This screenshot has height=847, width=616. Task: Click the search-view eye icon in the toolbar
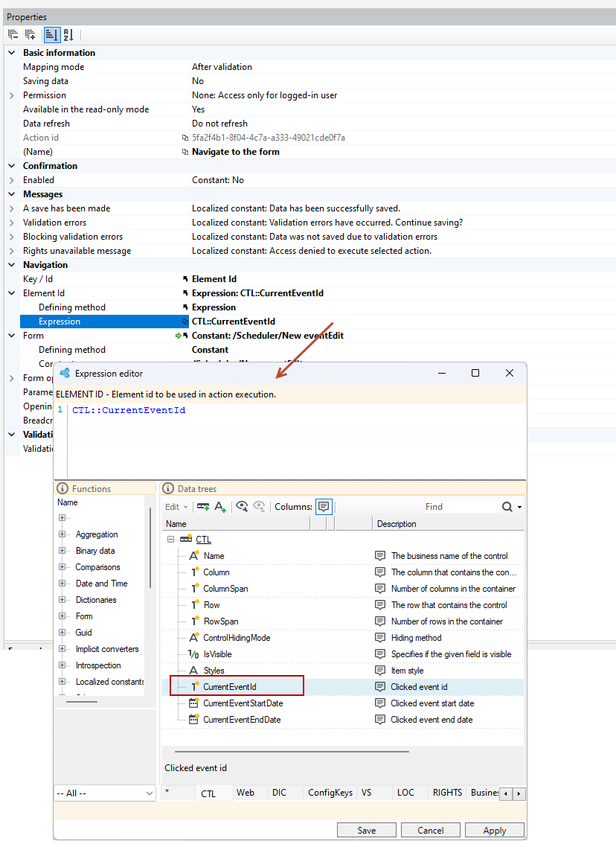242,507
